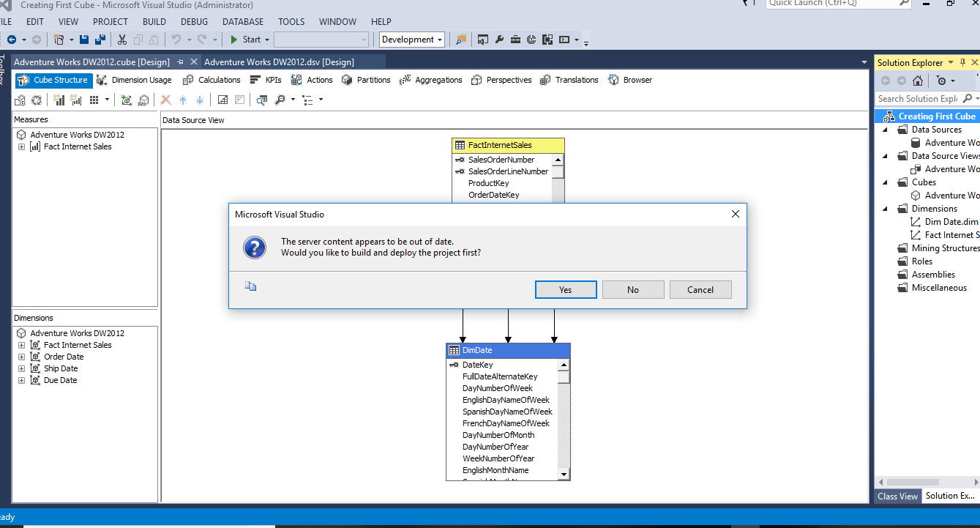Click the New Measure Group icon
980x528 pixels.
[59, 100]
